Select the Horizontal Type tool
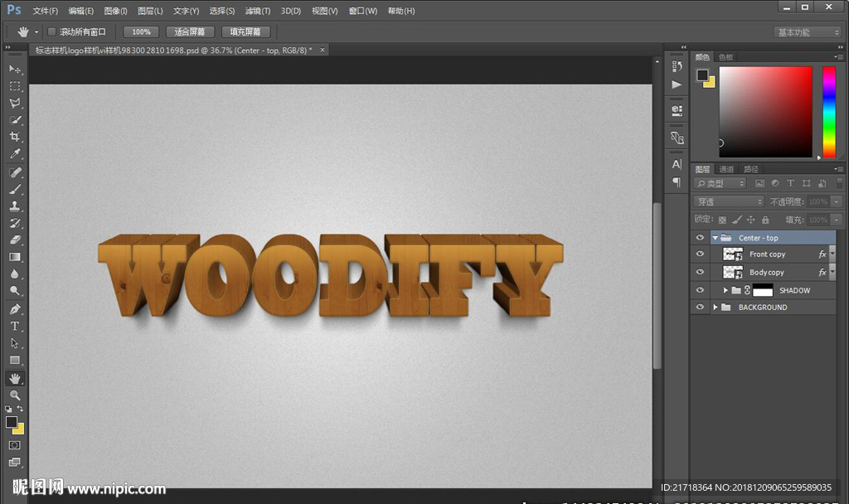This screenshot has height=504, width=849. [15, 326]
